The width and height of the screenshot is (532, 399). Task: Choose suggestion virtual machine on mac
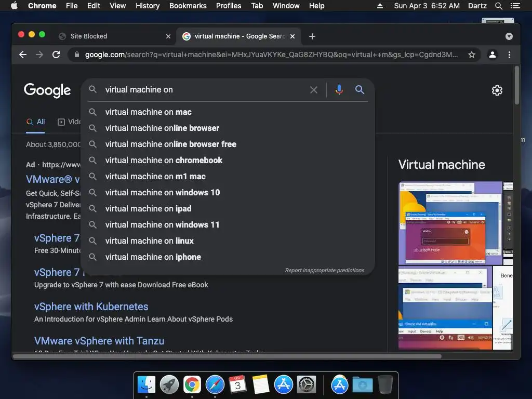coord(228,112)
